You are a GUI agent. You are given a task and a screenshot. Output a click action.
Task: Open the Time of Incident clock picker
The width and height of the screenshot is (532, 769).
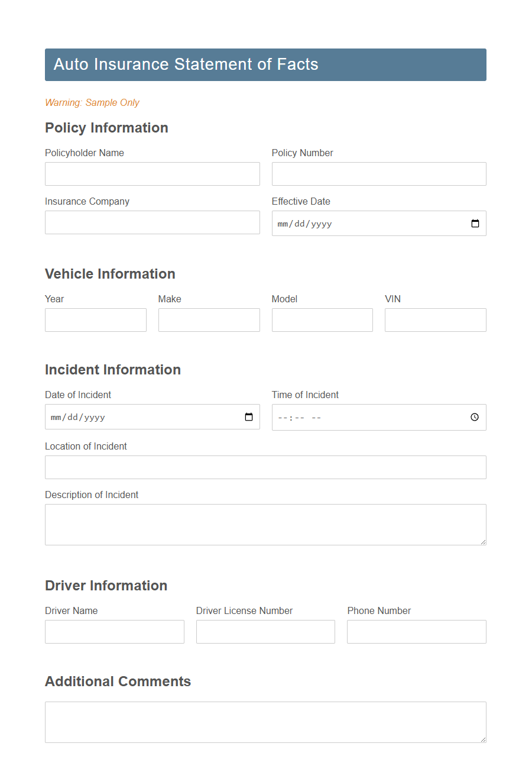pyautogui.click(x=474, y=417)
